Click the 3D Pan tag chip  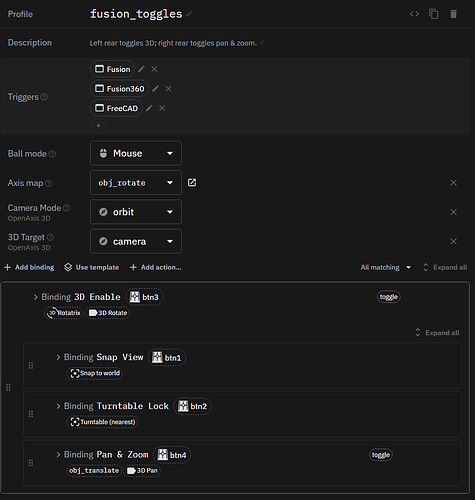click(x=142, y=471)
